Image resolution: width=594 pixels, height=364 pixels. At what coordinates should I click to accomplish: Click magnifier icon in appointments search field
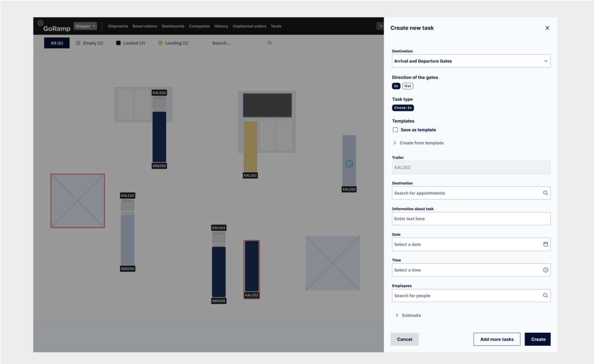pos(545,193)
